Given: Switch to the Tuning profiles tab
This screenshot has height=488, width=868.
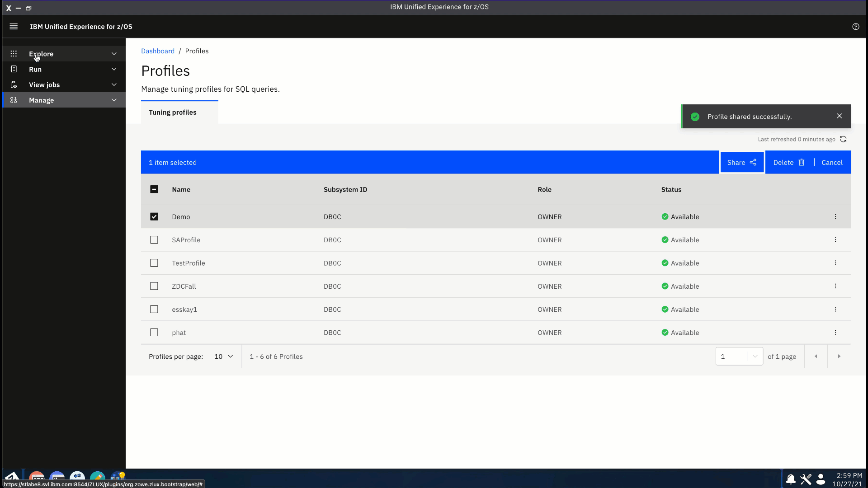Looking at the screenshot, I should point(179,113).
